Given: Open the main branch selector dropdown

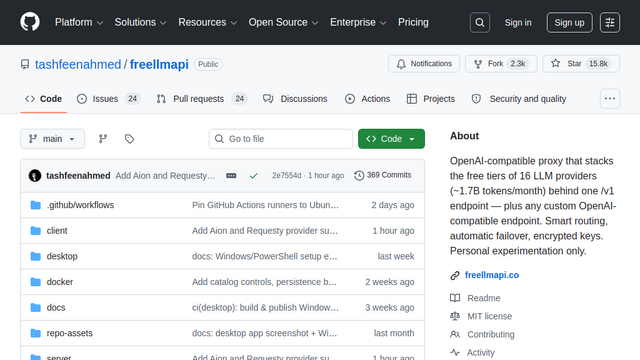Looking at the screenshot, I should (53, 139).
